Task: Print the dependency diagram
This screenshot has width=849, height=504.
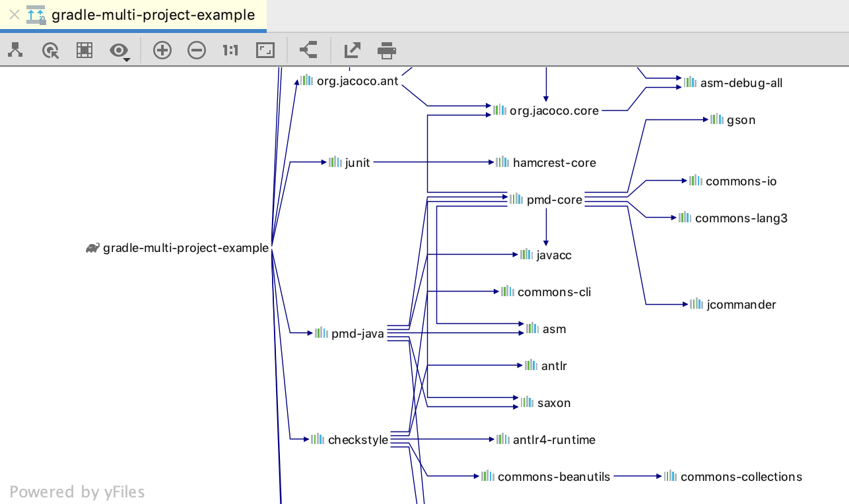Action: [x=386, y=50]
